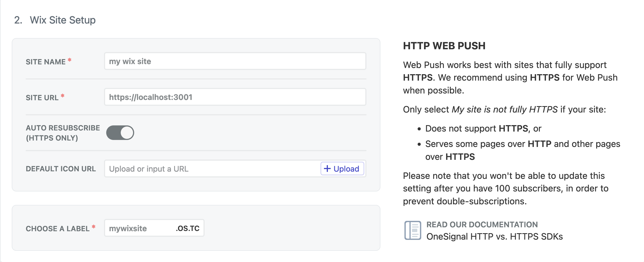The height and width of the screenshot is (262, 644).
Task: Click the Choose a Label text field
Action: (x=140, y=228)
